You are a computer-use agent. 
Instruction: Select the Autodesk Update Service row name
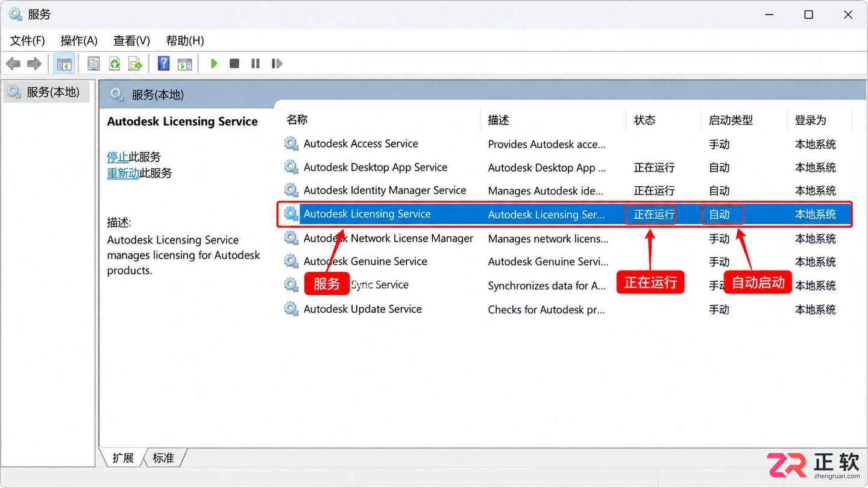tap(363, 309)
